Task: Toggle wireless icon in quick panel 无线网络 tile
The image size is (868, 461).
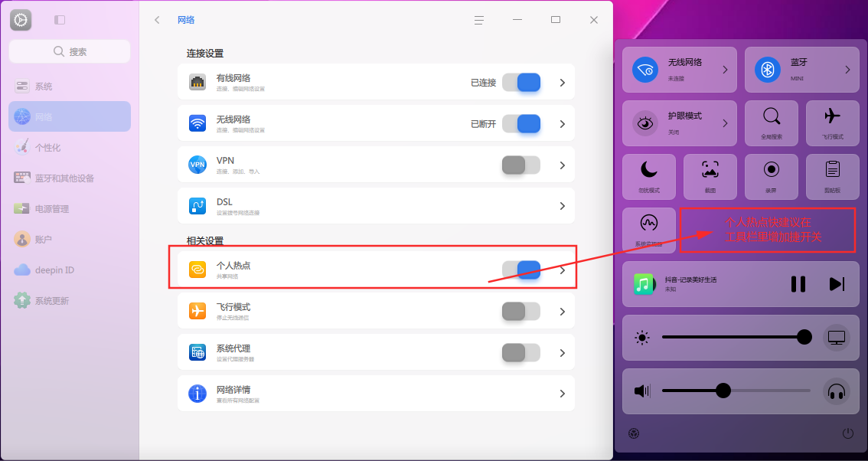Action: 645,70
